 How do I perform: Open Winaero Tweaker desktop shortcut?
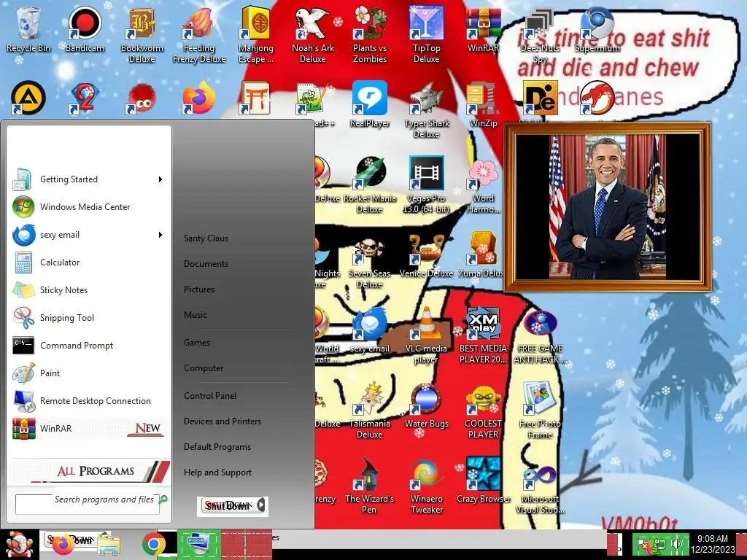(x=426, y=486)
